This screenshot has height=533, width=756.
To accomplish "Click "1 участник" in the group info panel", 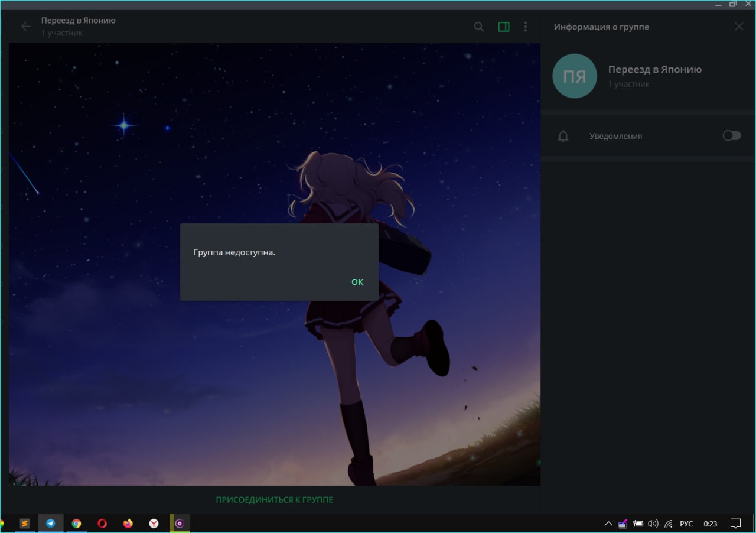I will pos(629,84).
